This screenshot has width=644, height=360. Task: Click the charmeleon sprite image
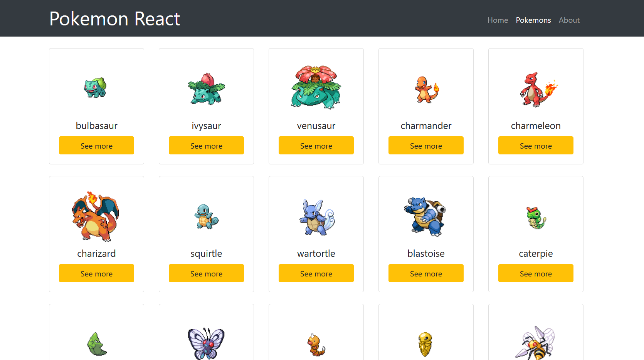(538, 89)
